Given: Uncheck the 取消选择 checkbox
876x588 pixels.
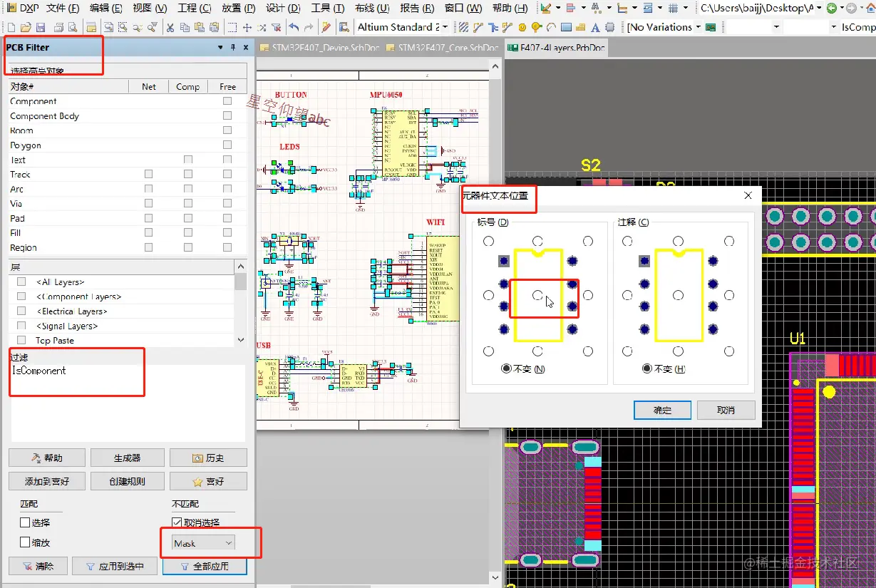Looking at the screenshot, I should pyautogui.click(x=177, y=522).
